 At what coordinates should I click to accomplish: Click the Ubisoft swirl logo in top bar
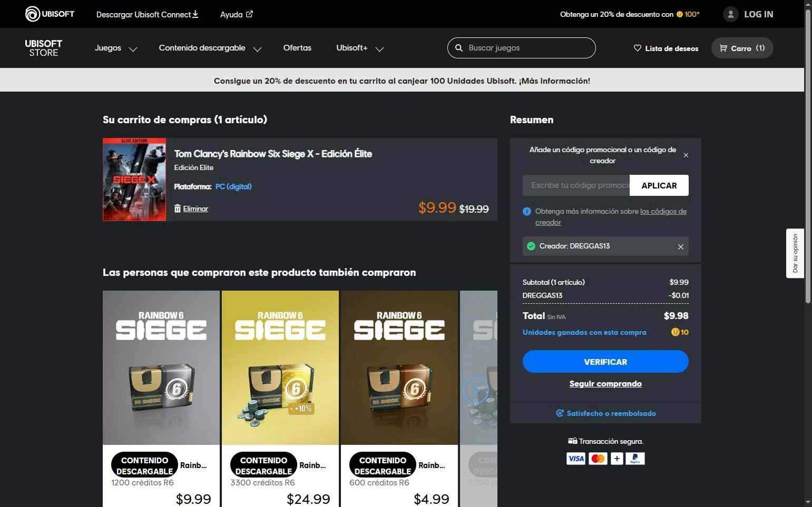pos(33,14)
